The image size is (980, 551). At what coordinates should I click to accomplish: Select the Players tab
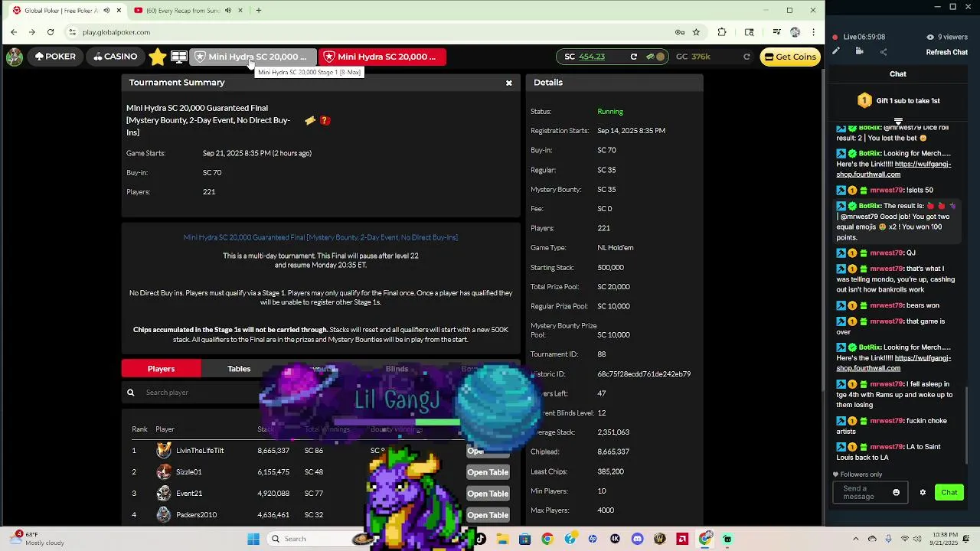161,369
